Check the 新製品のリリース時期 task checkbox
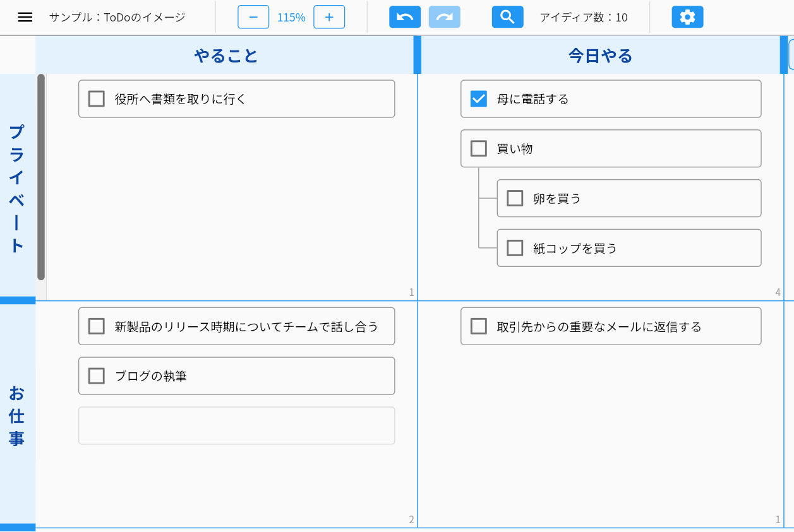The height and width of the screenshot is (532, 794). (97, 326)
